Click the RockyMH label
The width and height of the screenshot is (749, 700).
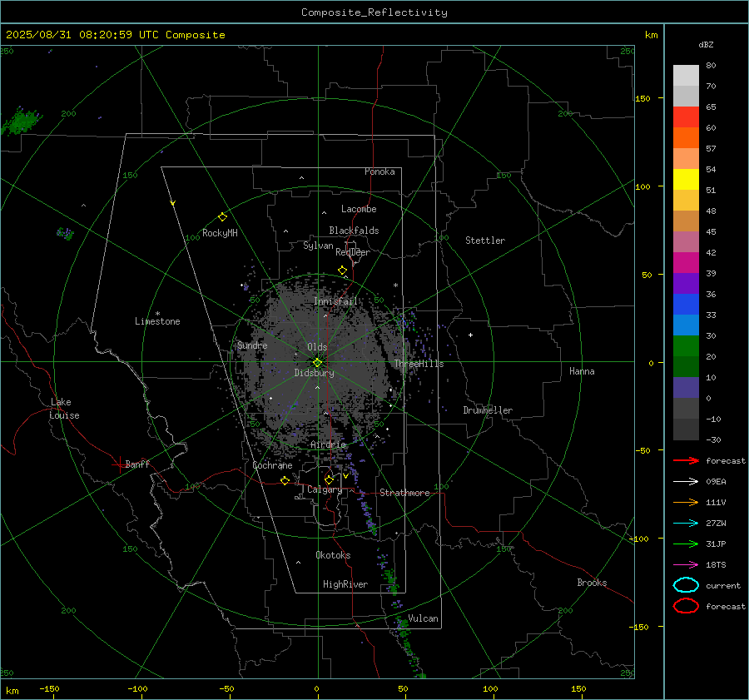coord(220,233)
